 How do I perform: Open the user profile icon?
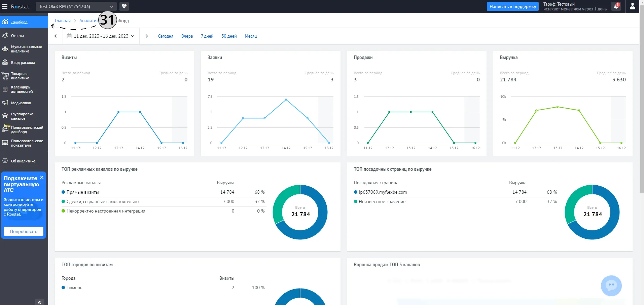click(633, 6)
